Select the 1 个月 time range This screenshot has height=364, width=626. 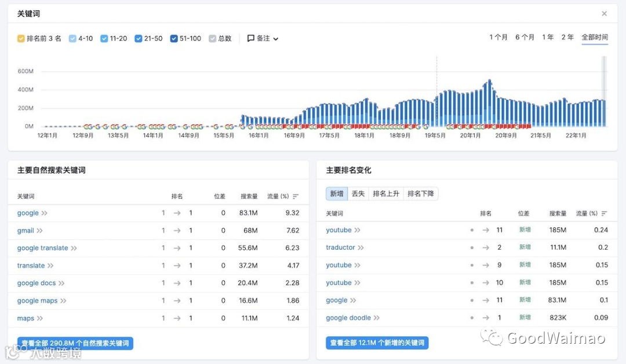[498, 37]
